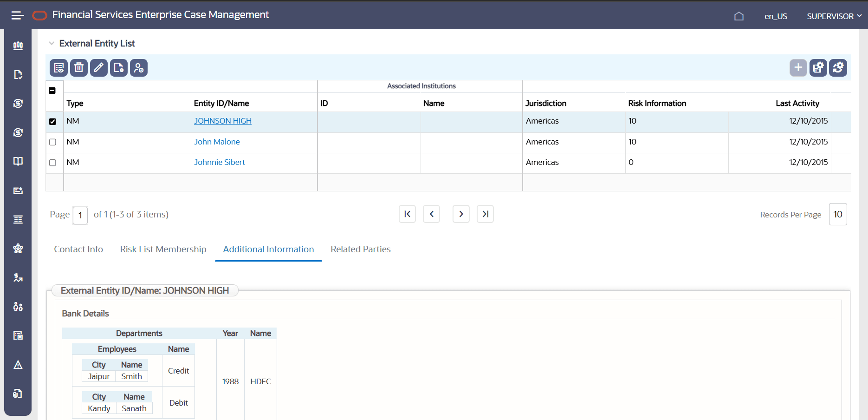Click the Last Activity column header
Screen dimensions: 868x420
click(x=797, y=103)
